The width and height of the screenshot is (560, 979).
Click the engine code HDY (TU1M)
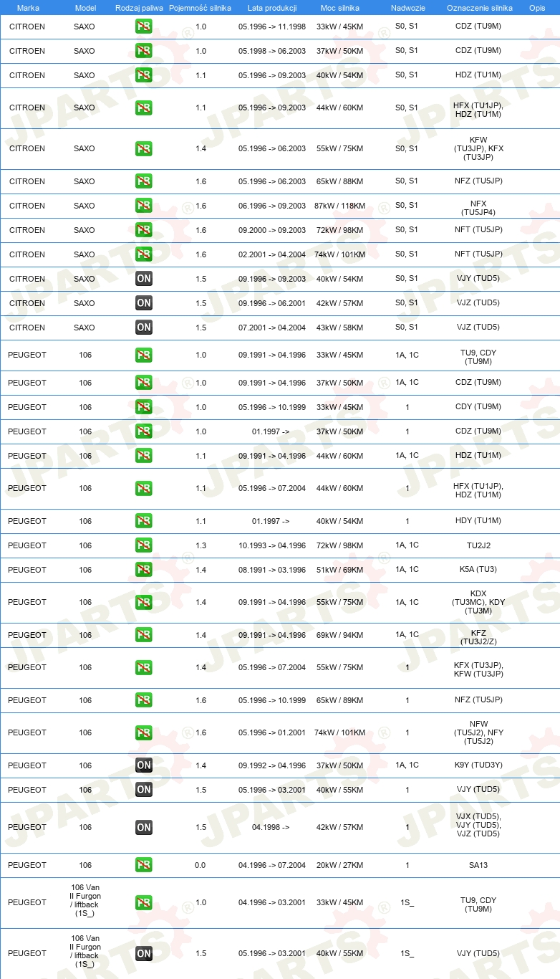[478, 521]
